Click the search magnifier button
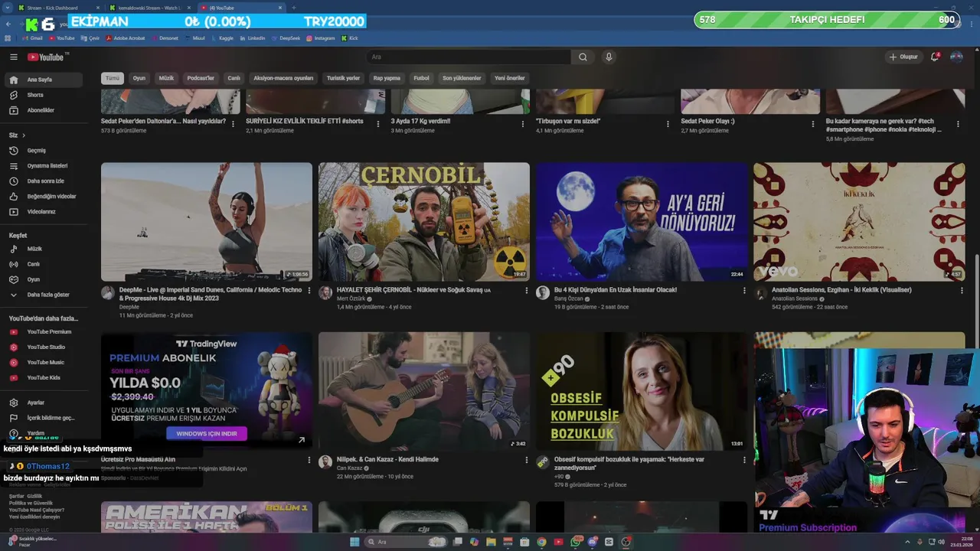Viewport: 980px width, 551px height. (583, 57)
